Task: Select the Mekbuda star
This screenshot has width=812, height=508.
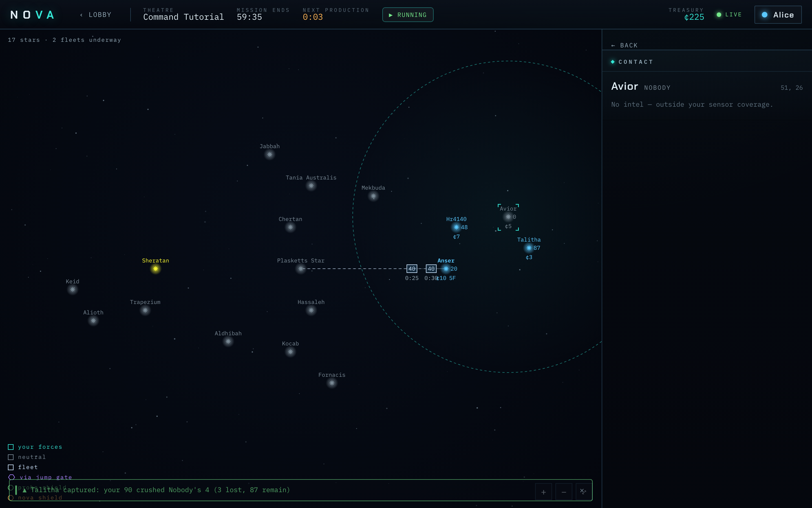Action: 373,196
